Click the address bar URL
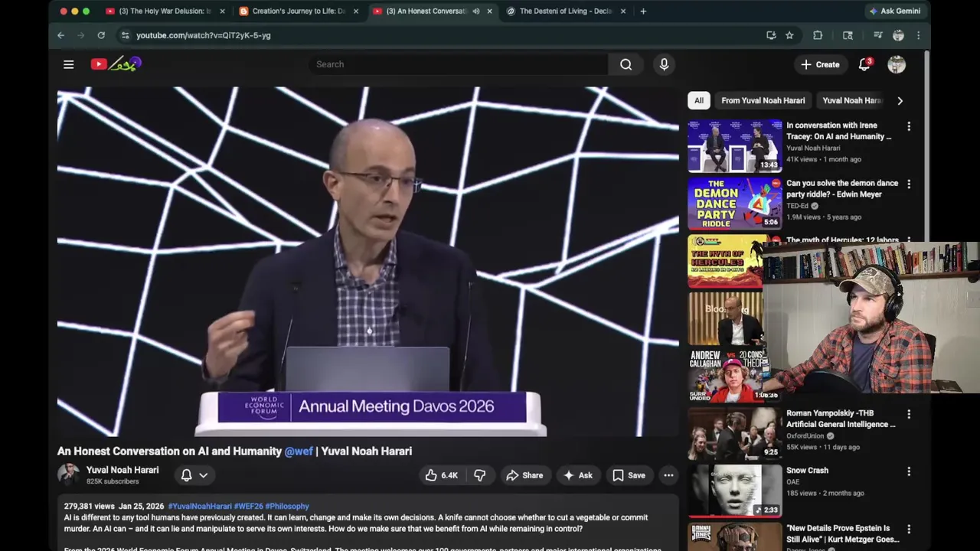980x551 pixels. (204, 35)
